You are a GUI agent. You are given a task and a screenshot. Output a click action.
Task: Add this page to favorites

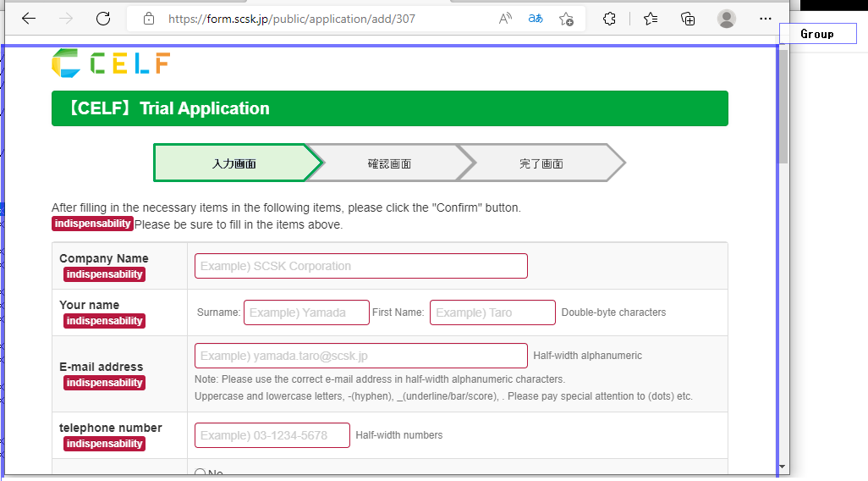point(567,19)
